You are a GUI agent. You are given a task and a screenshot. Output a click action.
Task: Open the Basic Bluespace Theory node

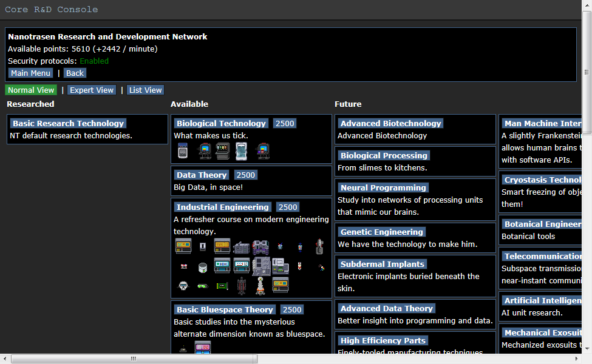coord(225,309)
